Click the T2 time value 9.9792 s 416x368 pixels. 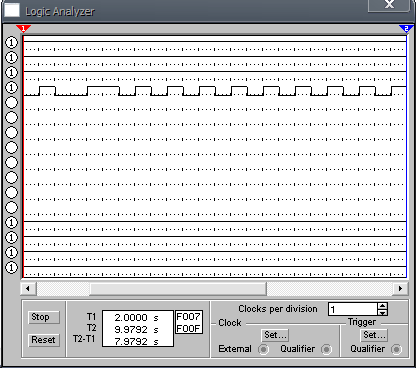click(136, 329)
